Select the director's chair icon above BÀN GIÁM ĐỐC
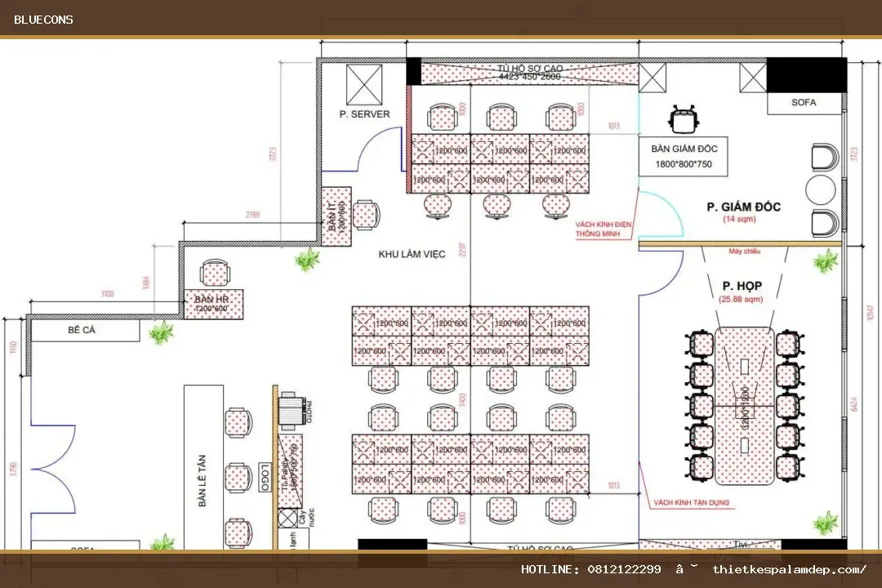The width and height of the screenshot is (882, 588). [684, 119]
